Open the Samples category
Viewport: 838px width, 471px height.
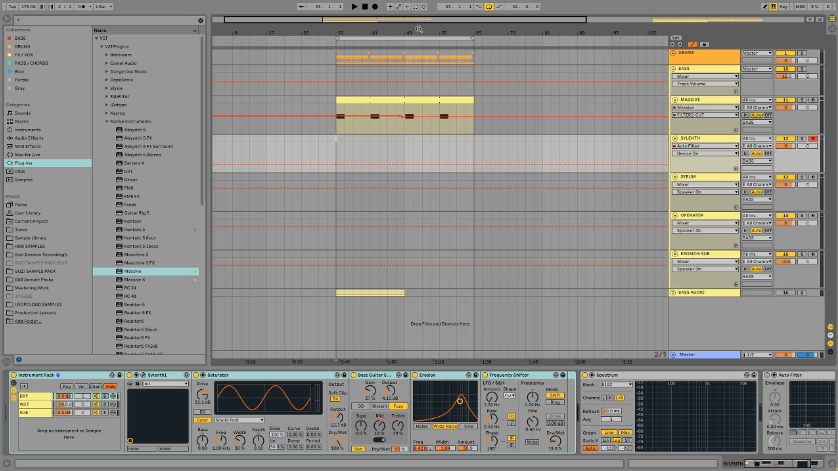(23, 180)
